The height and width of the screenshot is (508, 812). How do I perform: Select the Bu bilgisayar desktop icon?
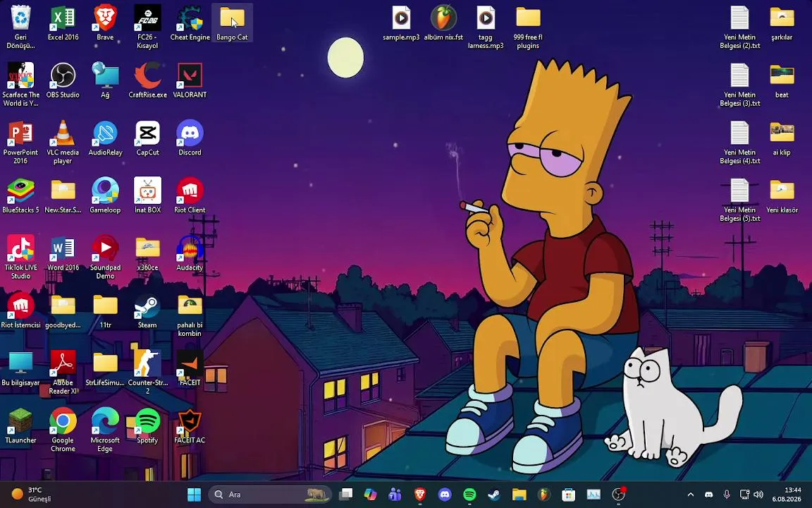pyautogui.click(x=20, y=368)
